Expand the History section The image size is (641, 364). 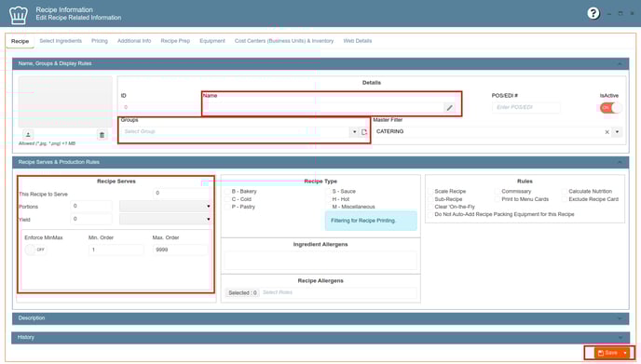pyautogui.click(x=620, y=337)
